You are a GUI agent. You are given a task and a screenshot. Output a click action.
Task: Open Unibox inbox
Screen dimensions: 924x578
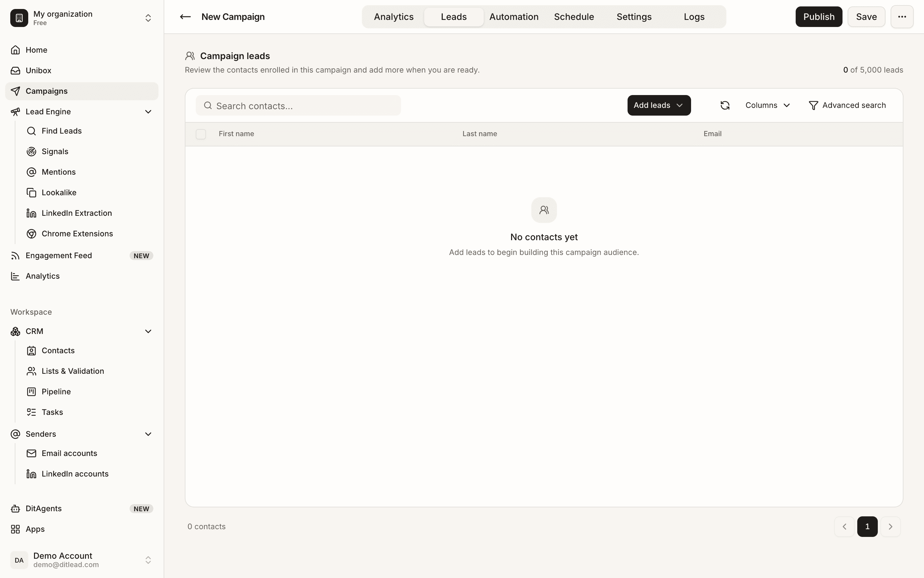(81, 71)
